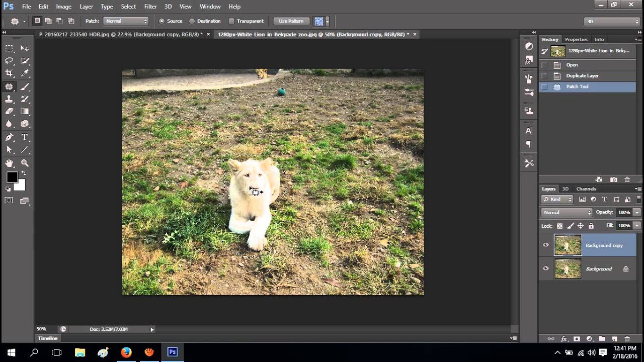Select the Line tool

coord(25,150)
